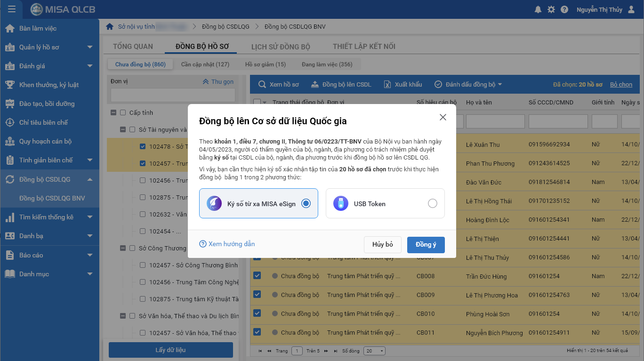Open the rows-per-page dropdown showing 20

(375, 351)
